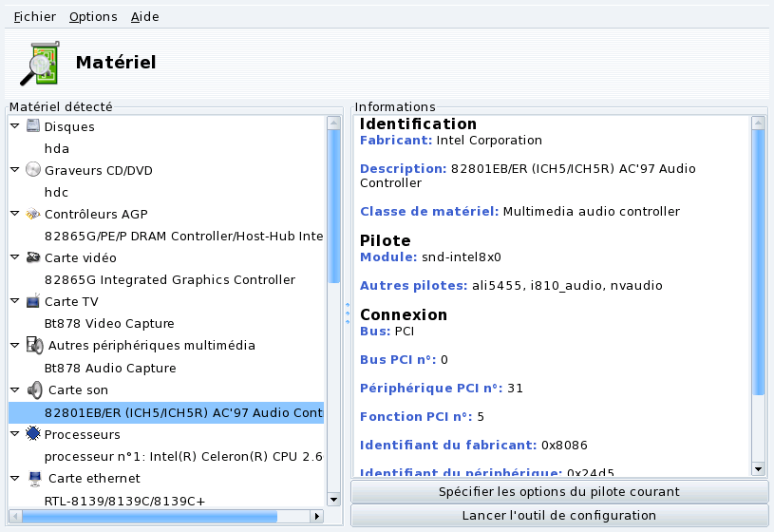Collapse the Disques tree category
This screenshot has width=774, height=532.
(x=15, y=126)
